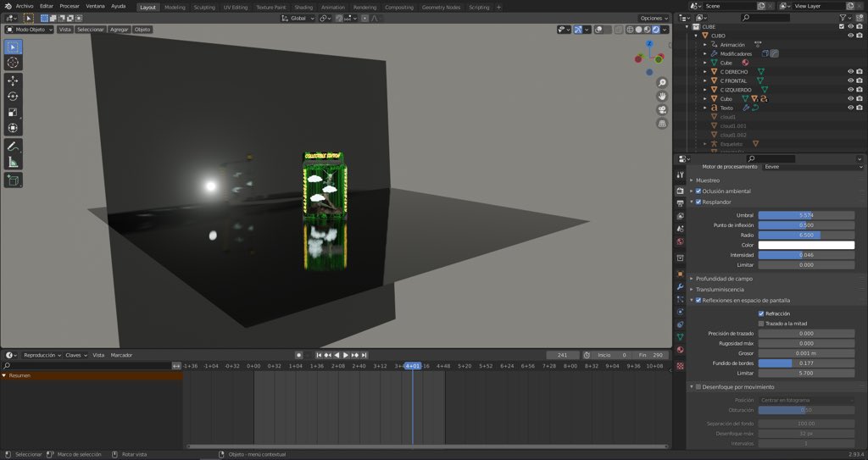Open the Reproducción dropdown in timeline
This screenshot has height=460, width=868.
pos(42,356)
